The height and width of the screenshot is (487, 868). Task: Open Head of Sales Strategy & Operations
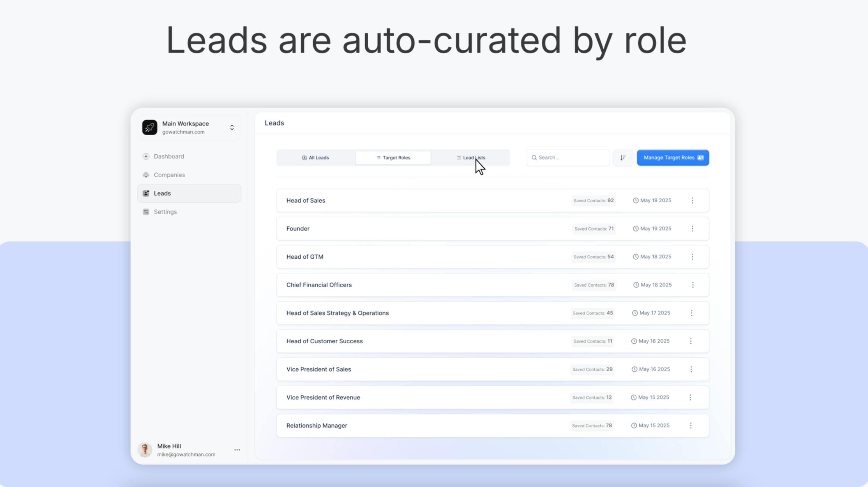pos(493,313)
